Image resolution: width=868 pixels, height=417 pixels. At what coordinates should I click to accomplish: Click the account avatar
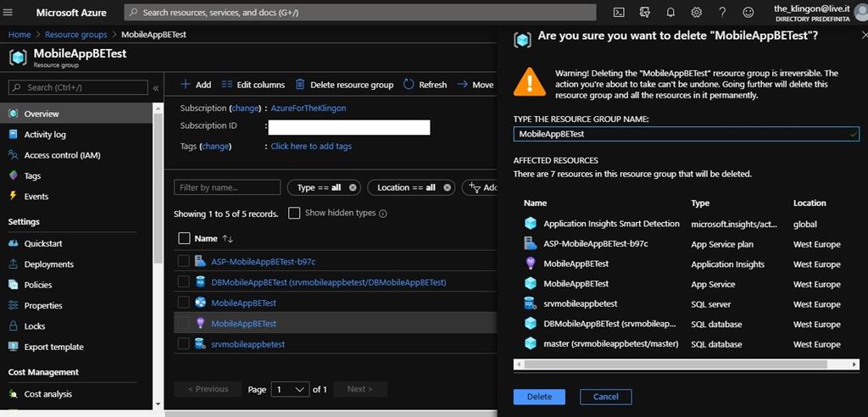[x=861, y=14]
